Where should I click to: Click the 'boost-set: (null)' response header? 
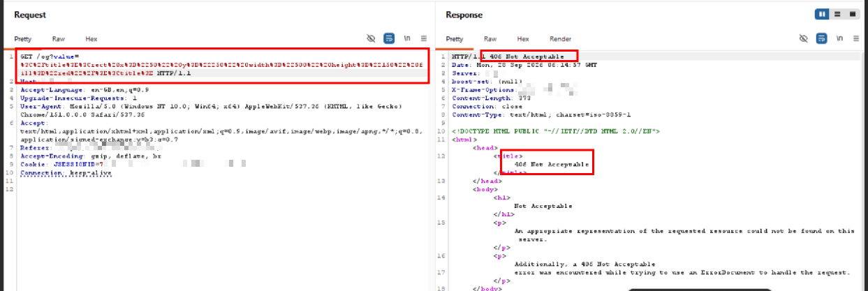pos(486,80)
